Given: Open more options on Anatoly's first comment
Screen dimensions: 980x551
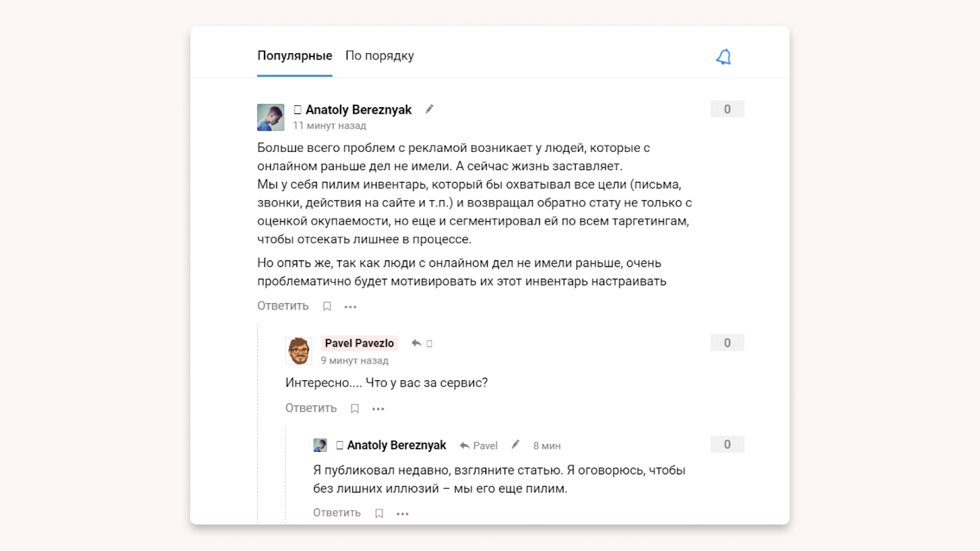Looking at the screenshot, I should tap(350, 307).
